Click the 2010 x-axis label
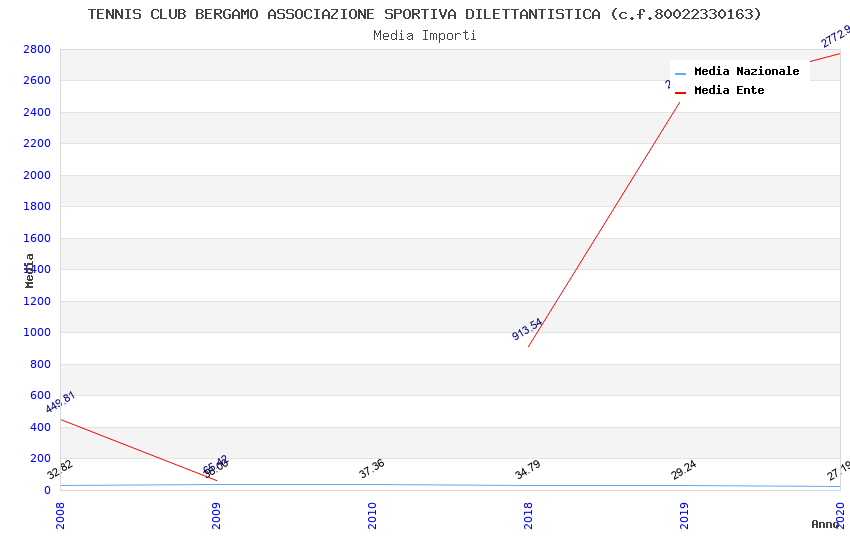850x550 pixels. coord(372,515)
